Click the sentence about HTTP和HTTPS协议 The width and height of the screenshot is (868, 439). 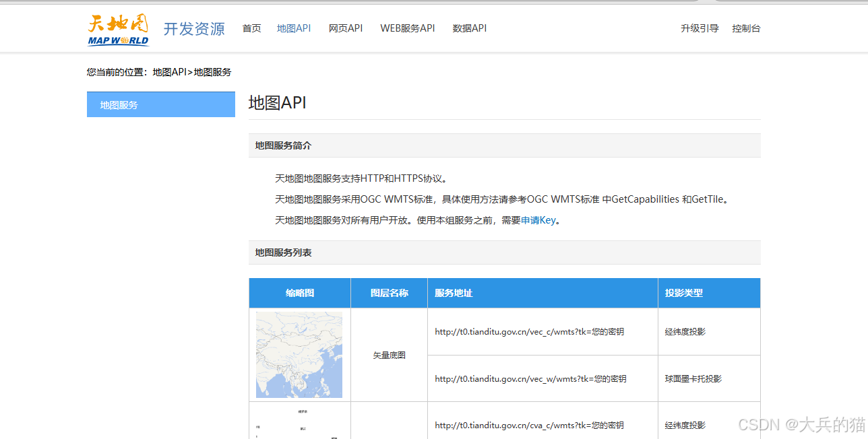click(362, 178)
